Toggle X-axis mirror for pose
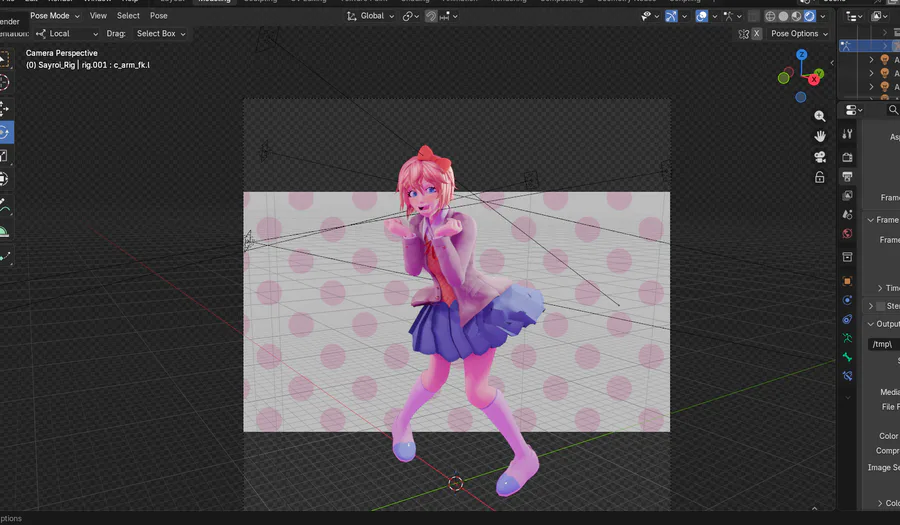This screenshot has width=900, height=525. (757, 34)
